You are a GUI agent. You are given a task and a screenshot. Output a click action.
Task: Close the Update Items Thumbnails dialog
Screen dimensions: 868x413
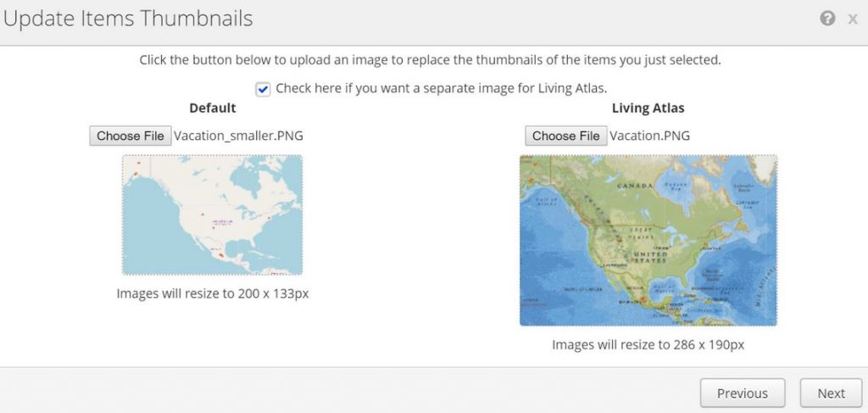pyautogui.click(x=853, y=19)
